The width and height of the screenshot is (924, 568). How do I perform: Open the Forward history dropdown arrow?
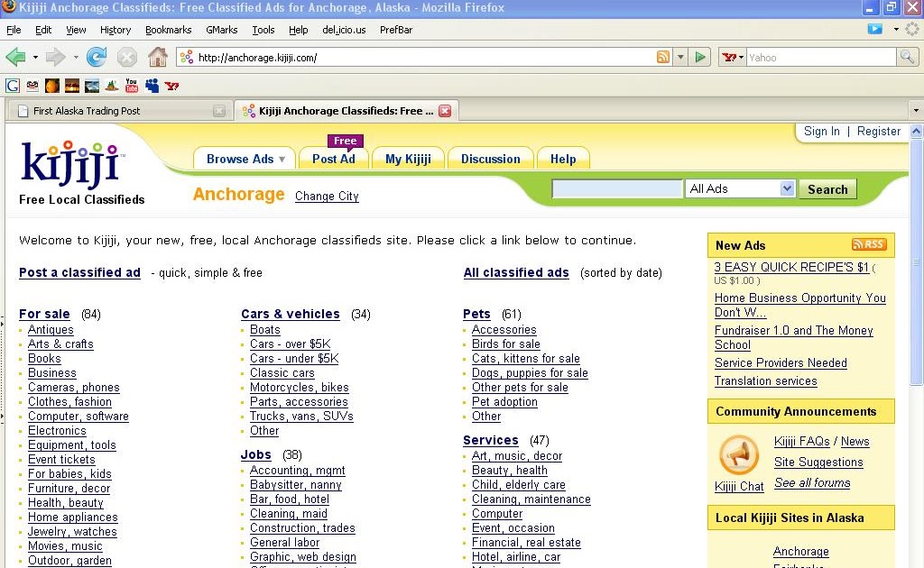(x=76, y=57)
